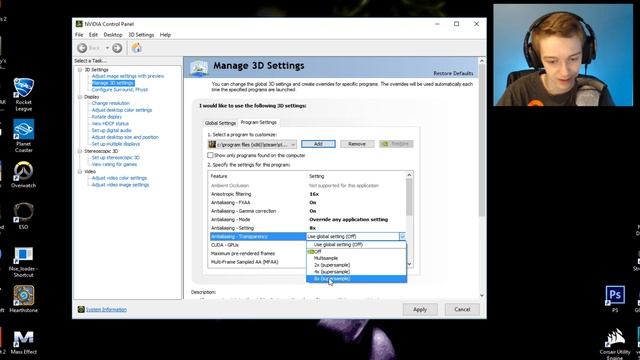Open the program selection dropdown
This screenshot has height=360, width=640.
tap(252, 144)
